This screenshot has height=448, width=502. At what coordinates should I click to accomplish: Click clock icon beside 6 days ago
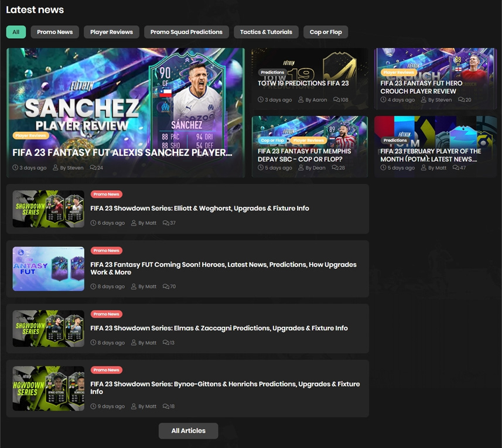[93, 223]
